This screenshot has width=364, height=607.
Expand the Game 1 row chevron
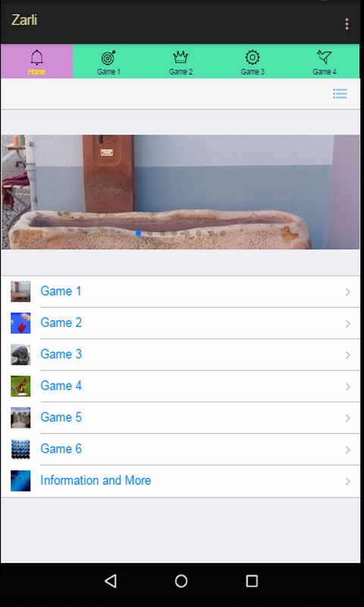(x=348, y=292)
